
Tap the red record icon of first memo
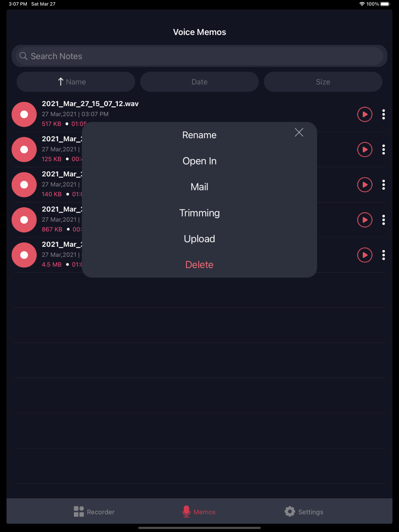pos(24,114)
